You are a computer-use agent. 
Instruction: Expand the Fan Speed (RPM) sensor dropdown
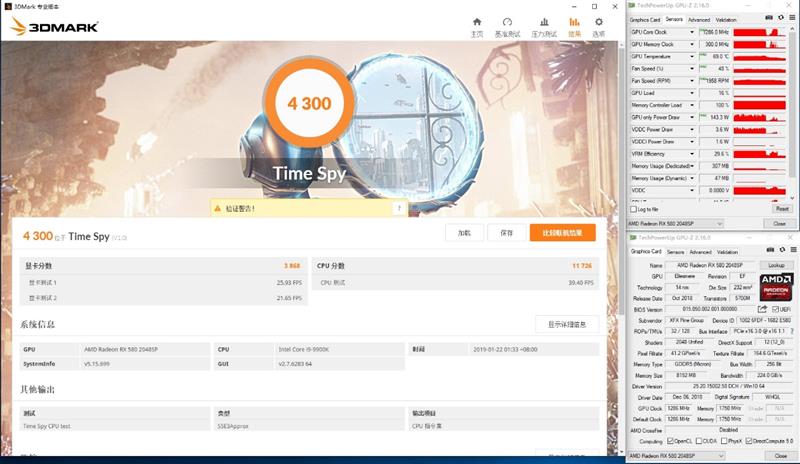tap(692, 81)
